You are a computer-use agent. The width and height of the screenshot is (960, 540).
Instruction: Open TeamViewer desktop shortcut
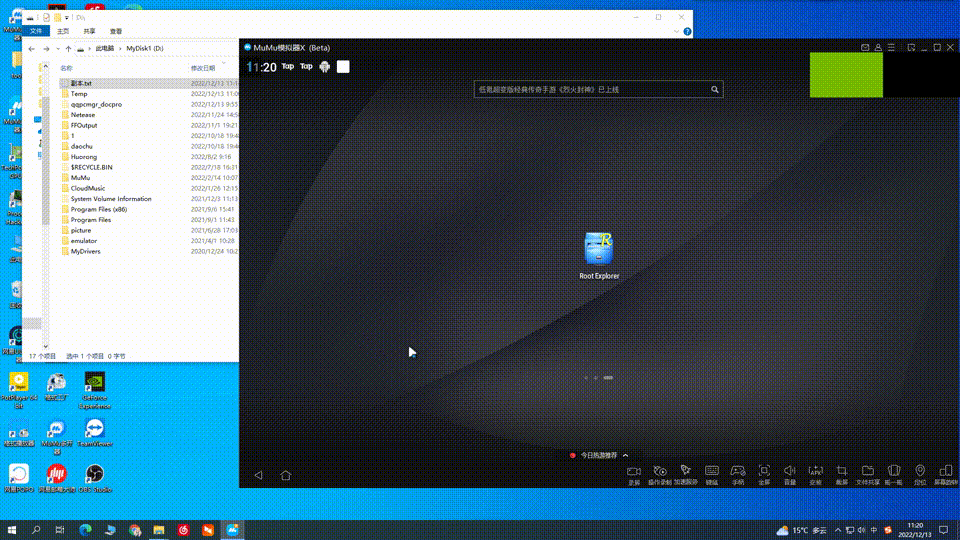pyautogui.click(x=95, y=433)
